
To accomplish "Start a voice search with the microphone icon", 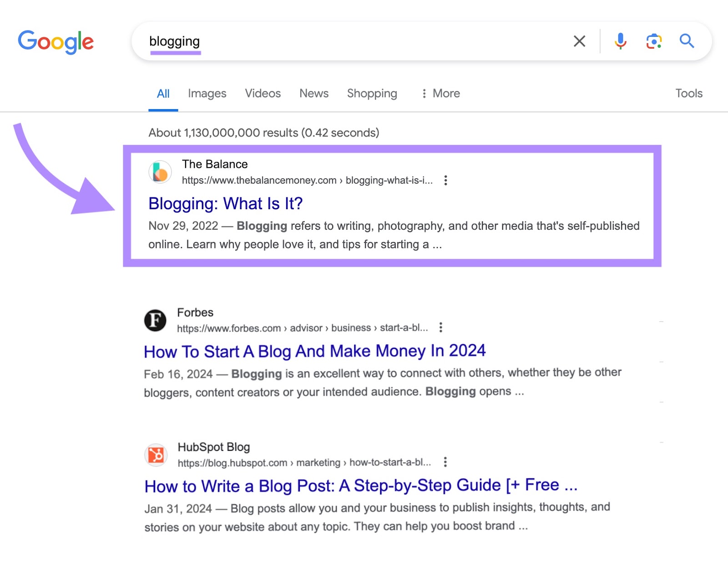I will pos(619,41).
